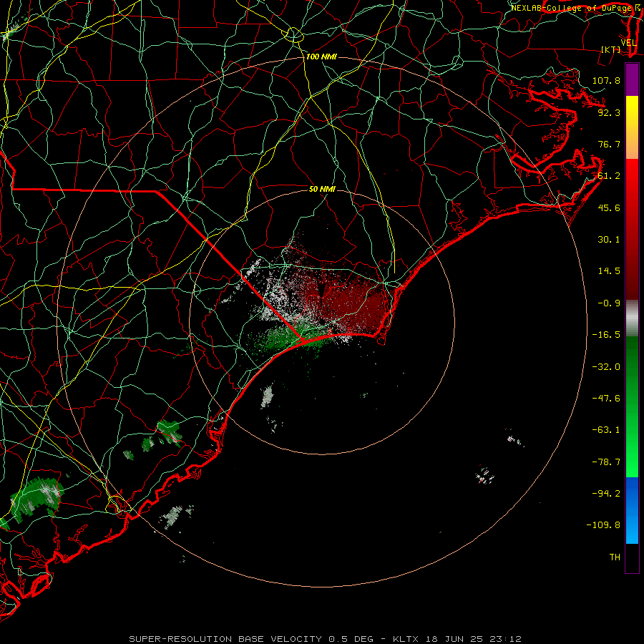Click the KLTX station identifier in caption
This screenshot has height=644, width=644.
(x=406, y=639)
